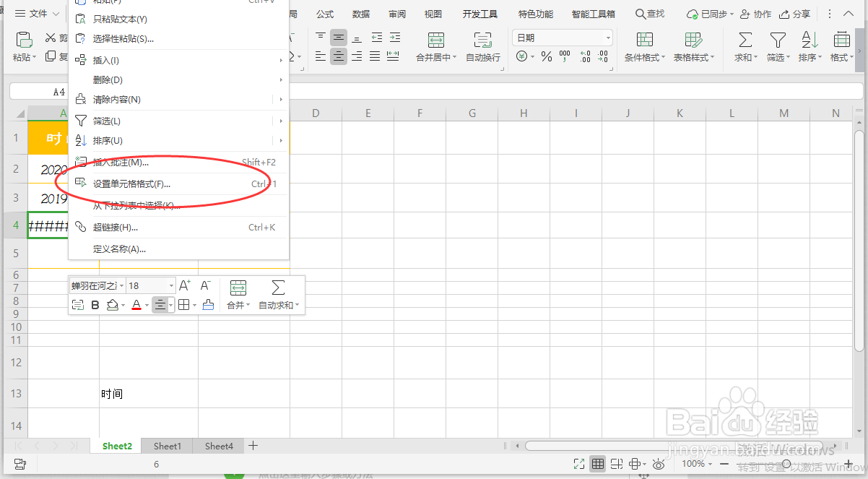Switch to Sheet1 tab
This screenshot has width=868, height=479.
[x=168, y=446]
